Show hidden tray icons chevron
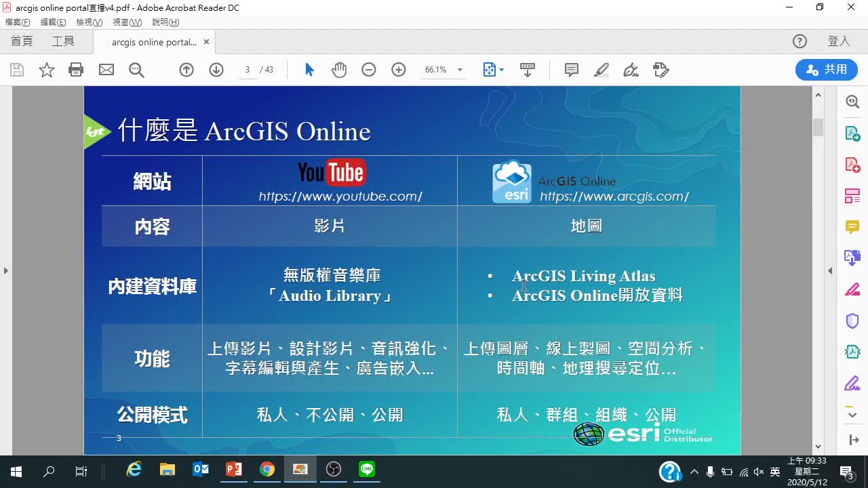This screenshot has width=868, height=488. pyautogui.click(x=694, y=472)
